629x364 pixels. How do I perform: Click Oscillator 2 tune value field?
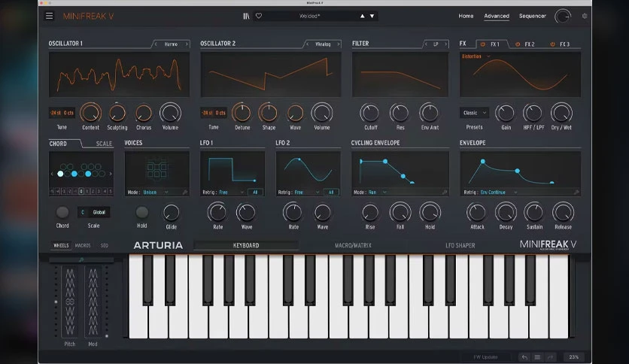point(214,113)
